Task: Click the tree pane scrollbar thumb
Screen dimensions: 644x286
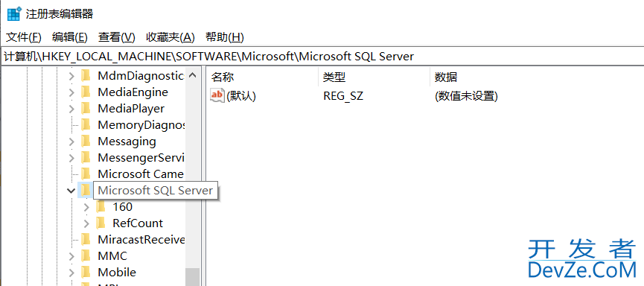Action: click(192, 277)
